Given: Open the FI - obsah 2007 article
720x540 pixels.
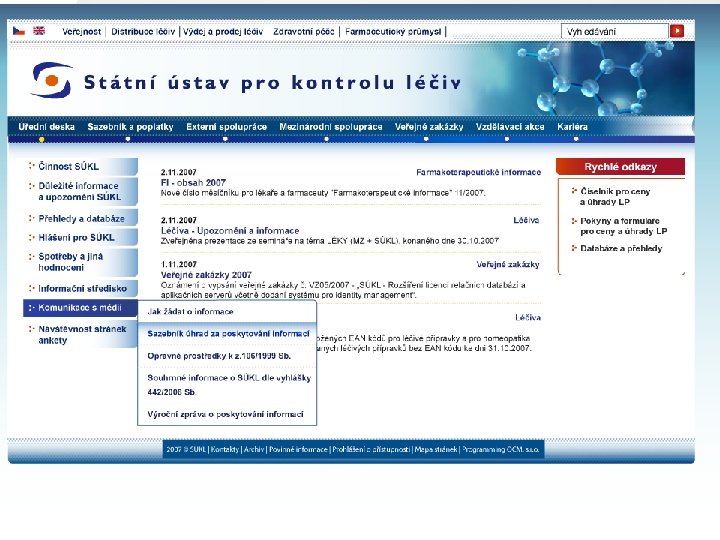Looking at the screenshot, I should click(193, 182).
